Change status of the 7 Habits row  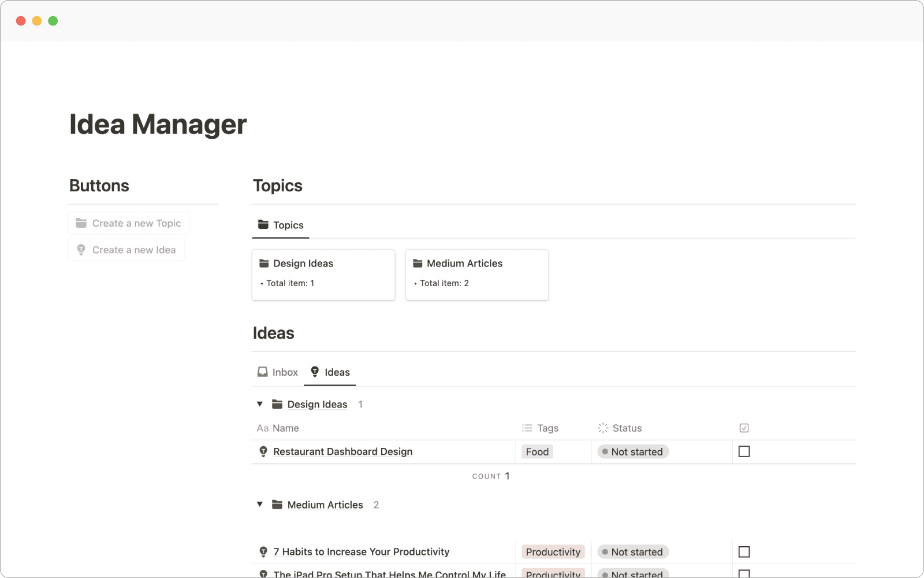point(633,552)
